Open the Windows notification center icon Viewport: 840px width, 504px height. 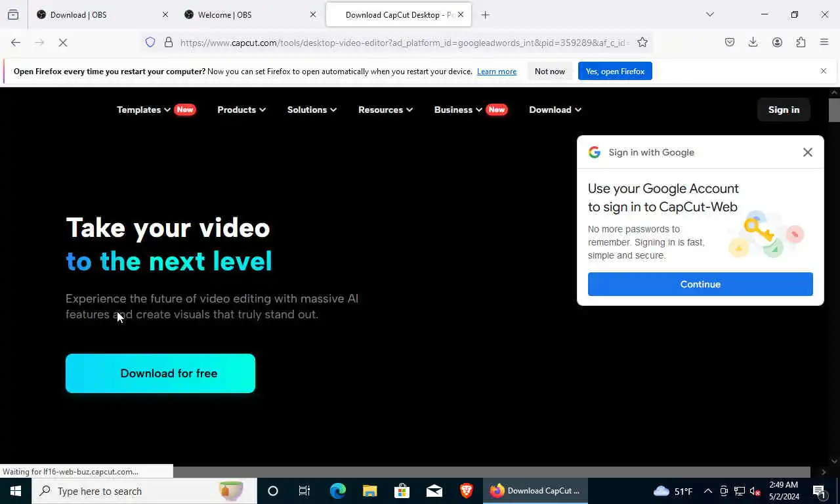click(819, 491)
